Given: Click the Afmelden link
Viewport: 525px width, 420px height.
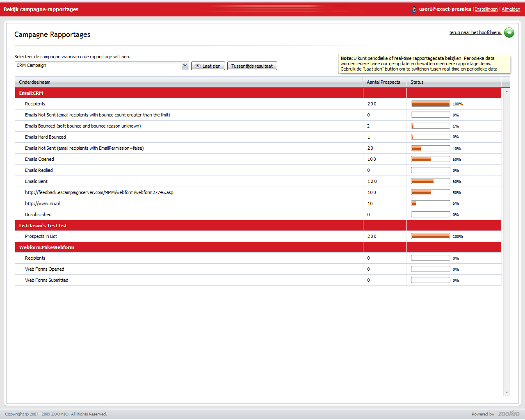Looking at the screenshot, I should pyautogui.click(x=511, y=9).
